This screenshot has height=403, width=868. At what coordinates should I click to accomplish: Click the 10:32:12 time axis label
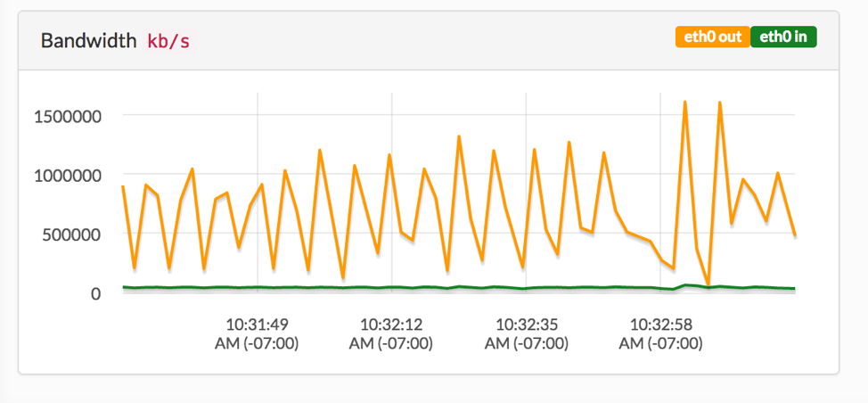tap(391, 333)
